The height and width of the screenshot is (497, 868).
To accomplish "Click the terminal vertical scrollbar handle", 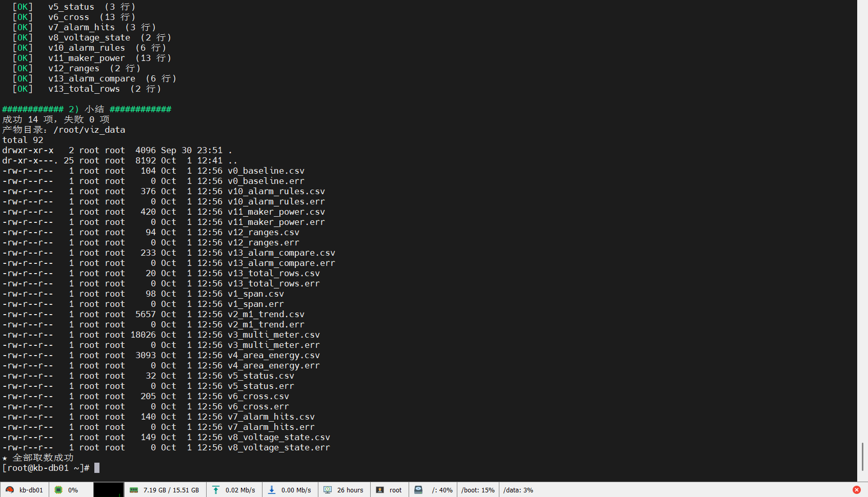I will pyautogui.click(x=862, y=456).
